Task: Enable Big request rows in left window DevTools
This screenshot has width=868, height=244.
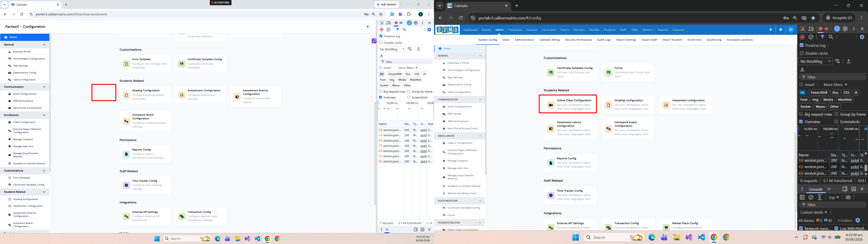Action: pos(381,92)
